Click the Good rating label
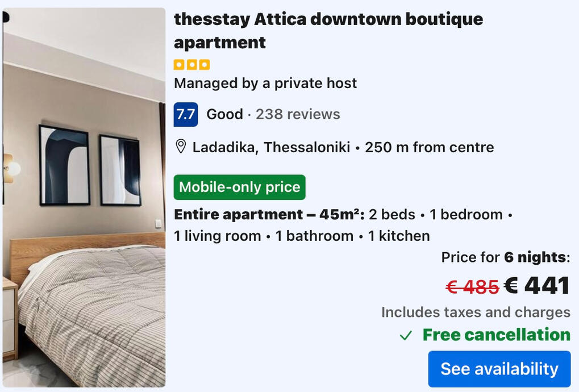Viewport: 579px width, 392px height. point(224,114)
